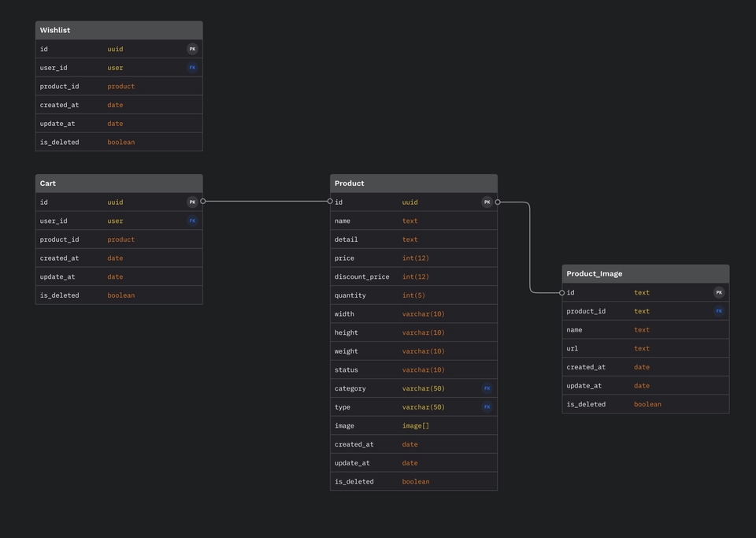
Task: Click the FK badge on Product category row
Action: tap(487, 388)
